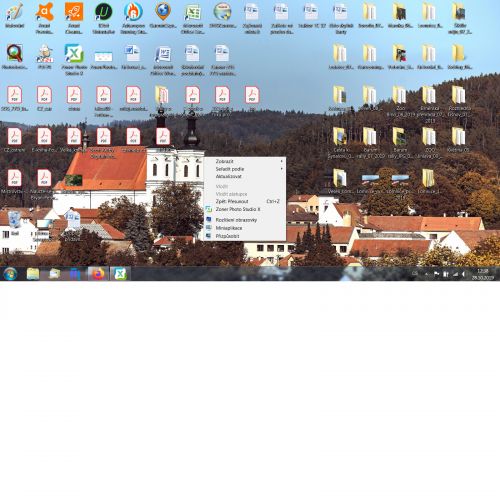Choose Rozlišení obrazovky from menu
The width and height of the screenshot is (500, 500).
[x=245, y=220]
